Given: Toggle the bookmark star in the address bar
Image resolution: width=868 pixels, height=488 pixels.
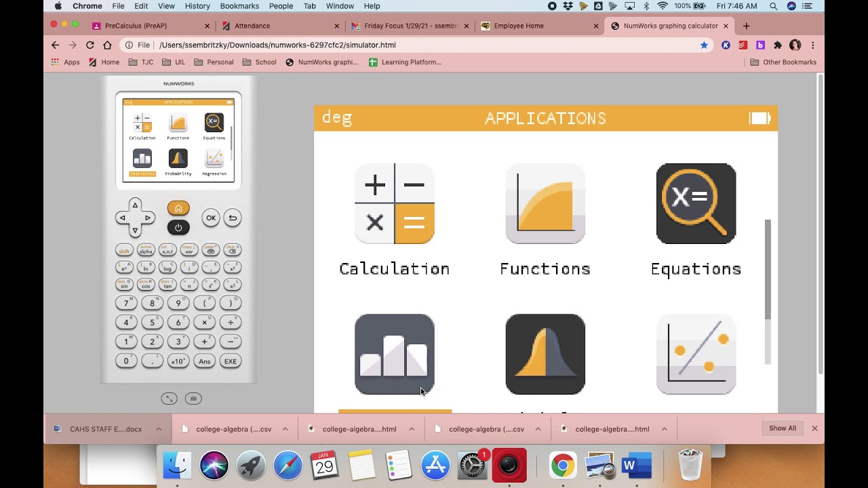Looking at the screenshot, I should coord(704,45).
